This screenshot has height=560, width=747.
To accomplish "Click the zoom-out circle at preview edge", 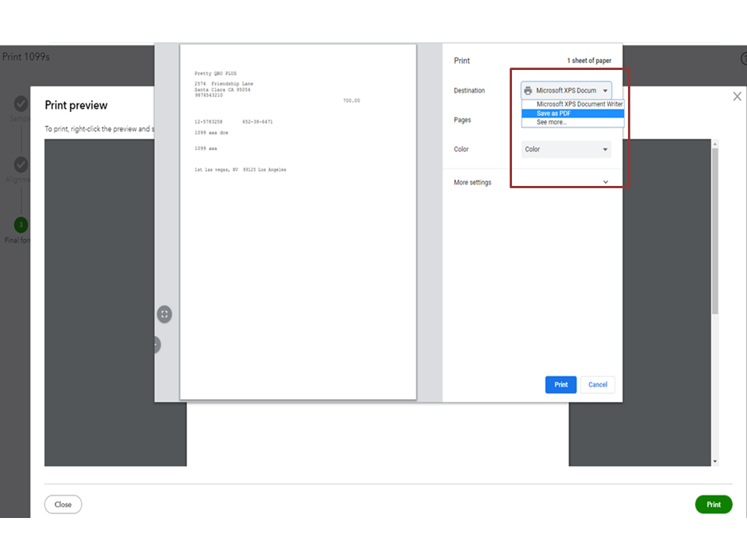I will (x=156, y=345).
